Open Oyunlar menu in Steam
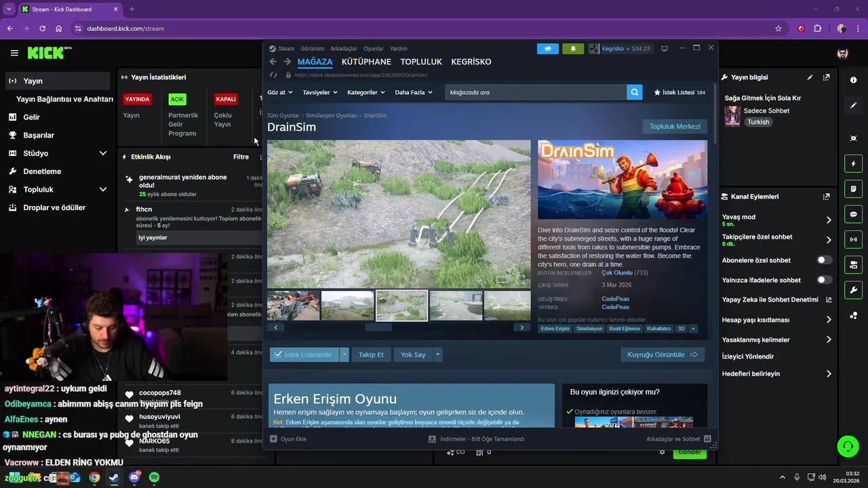 [x=374, y=49]
